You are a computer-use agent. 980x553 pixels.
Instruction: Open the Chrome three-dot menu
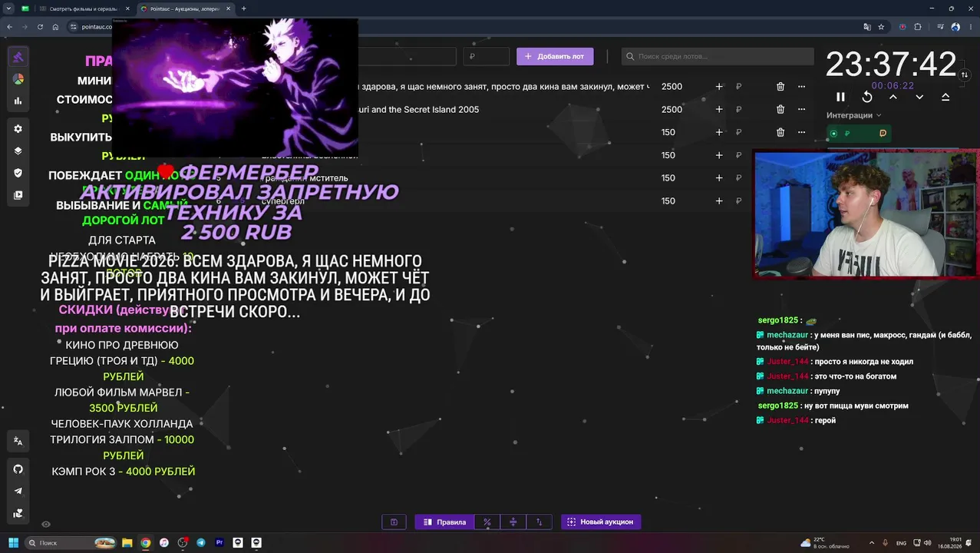coord(970,27)
